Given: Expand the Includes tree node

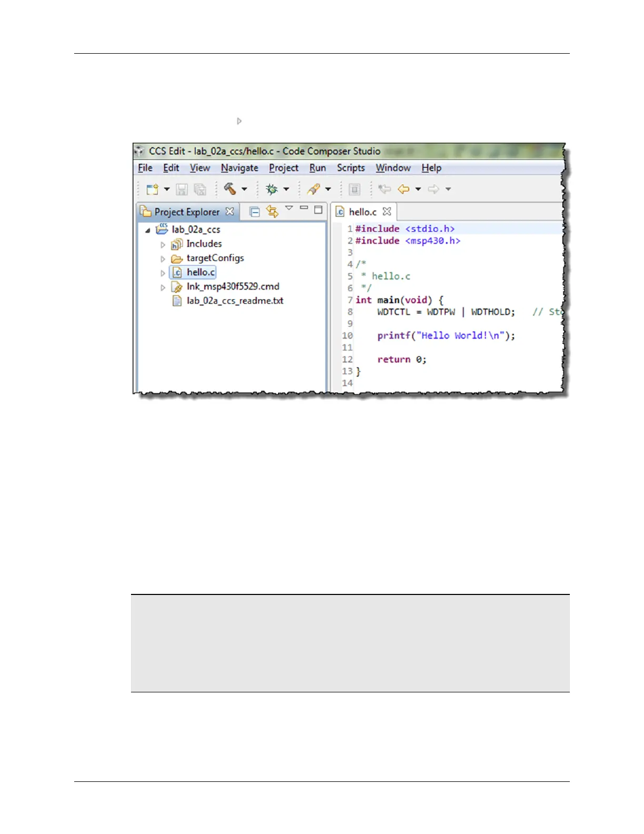Looking at the screenshot, I should 163,245.
